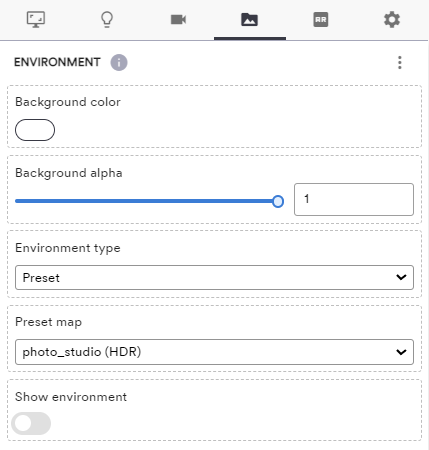
Task: Click the ENVIRONMENT section heading
Action: [57, 62]
